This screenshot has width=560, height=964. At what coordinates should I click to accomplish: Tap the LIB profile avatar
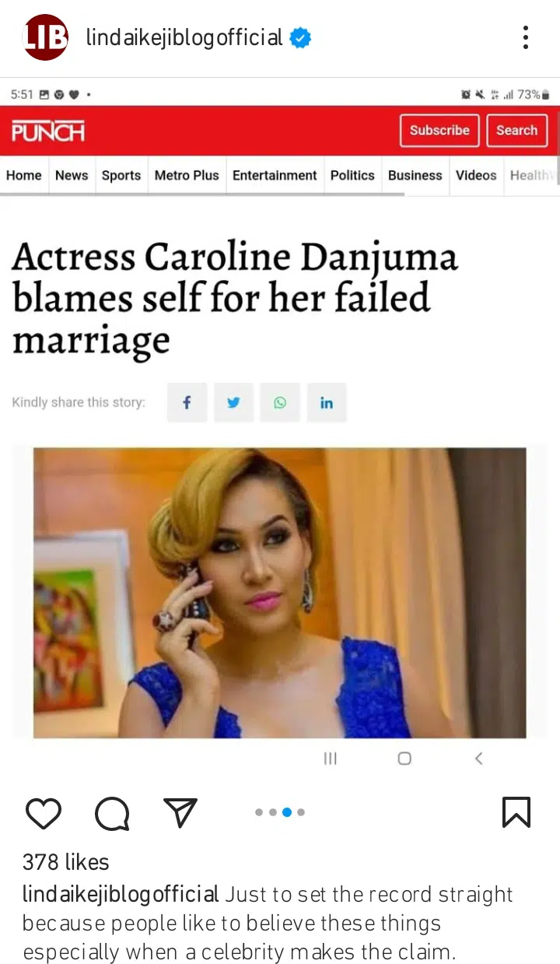coord(46,37)
